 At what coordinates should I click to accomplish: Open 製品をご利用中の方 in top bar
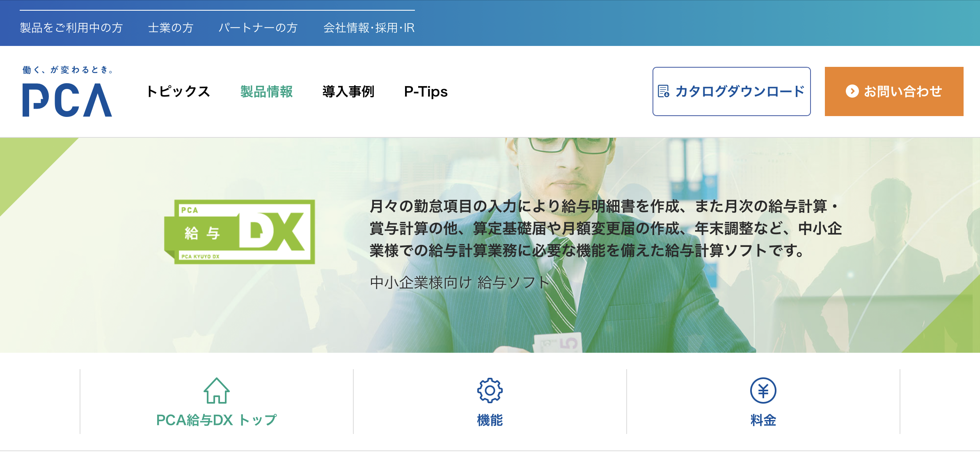[x=71, y=28]
